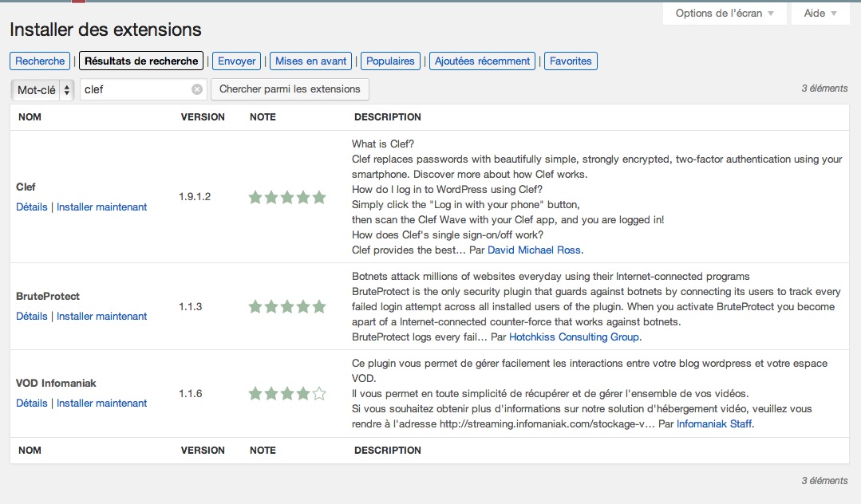Click Installer maintenant for Clef
Viewport: 861px width, 504px height.
(x=101, y=207)
